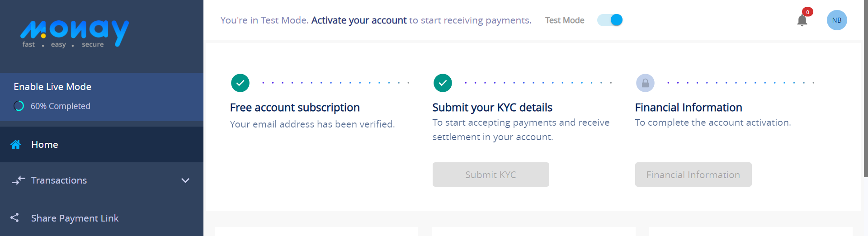Expand the Transactions chevron
The image size is (868, 236).
185,180
